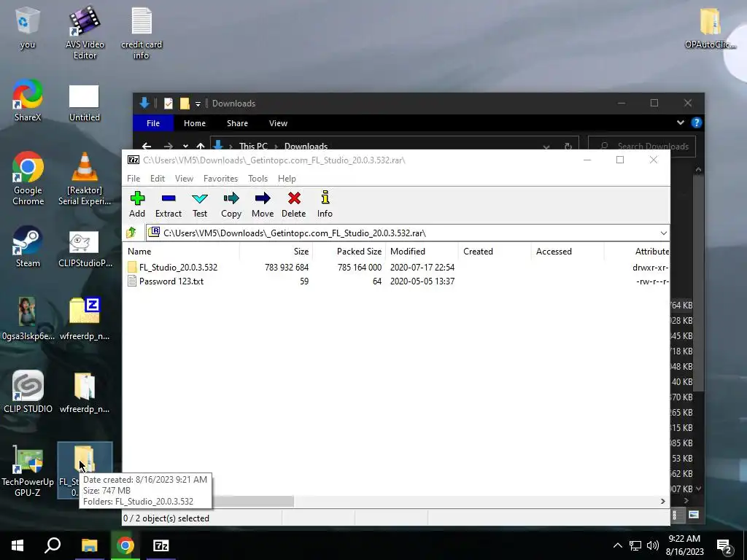Sort by the Modified column header
747x560 pixels.
point(422,252)
